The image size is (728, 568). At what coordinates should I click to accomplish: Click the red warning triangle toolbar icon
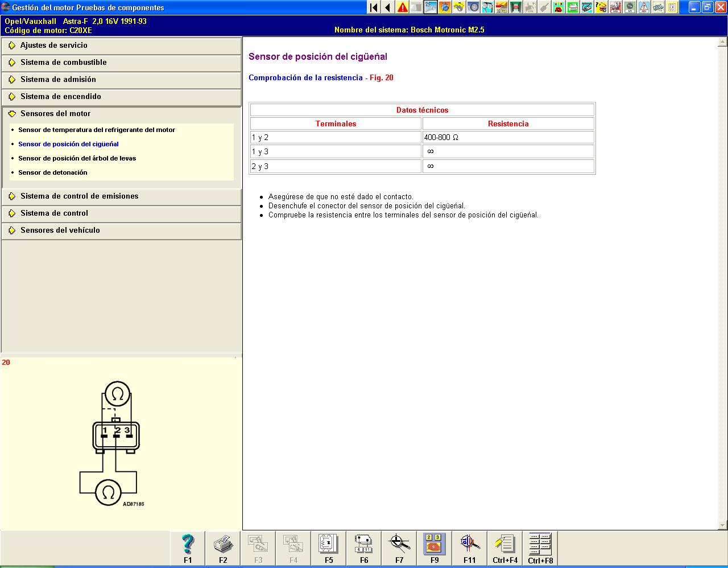point(402,7)
